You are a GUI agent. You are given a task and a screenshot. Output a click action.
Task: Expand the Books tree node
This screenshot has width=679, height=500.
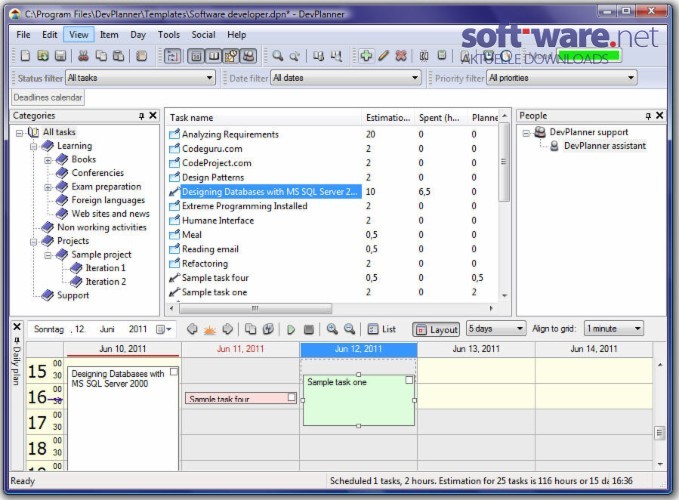tap(48, 160)
